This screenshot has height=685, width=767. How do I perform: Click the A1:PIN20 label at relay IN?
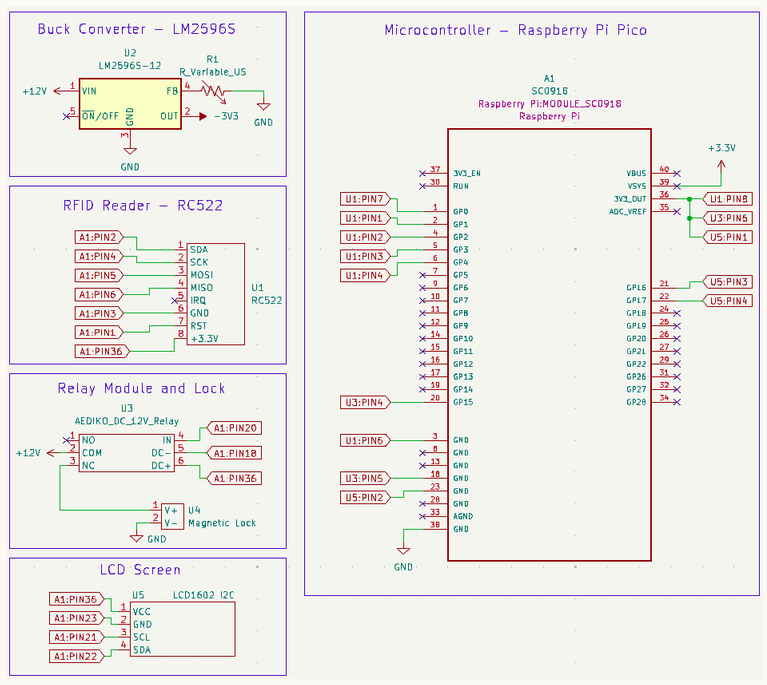coord(234,428)
